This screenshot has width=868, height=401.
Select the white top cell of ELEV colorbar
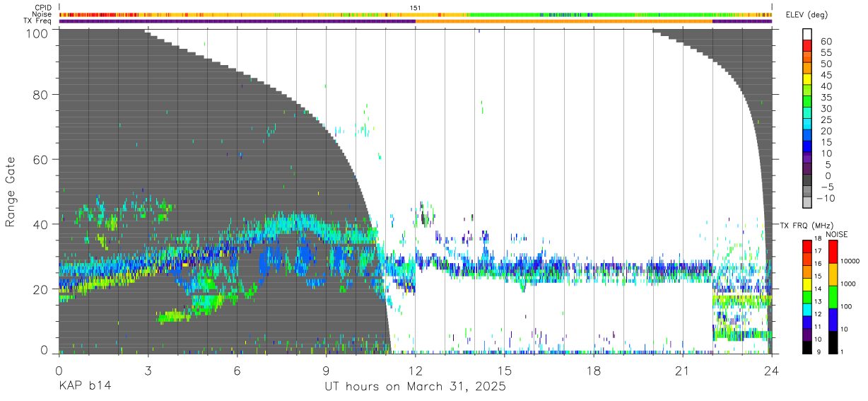807,35
